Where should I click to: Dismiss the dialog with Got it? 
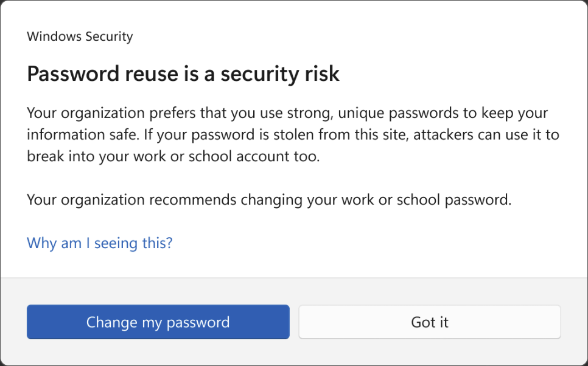[429, 322]
